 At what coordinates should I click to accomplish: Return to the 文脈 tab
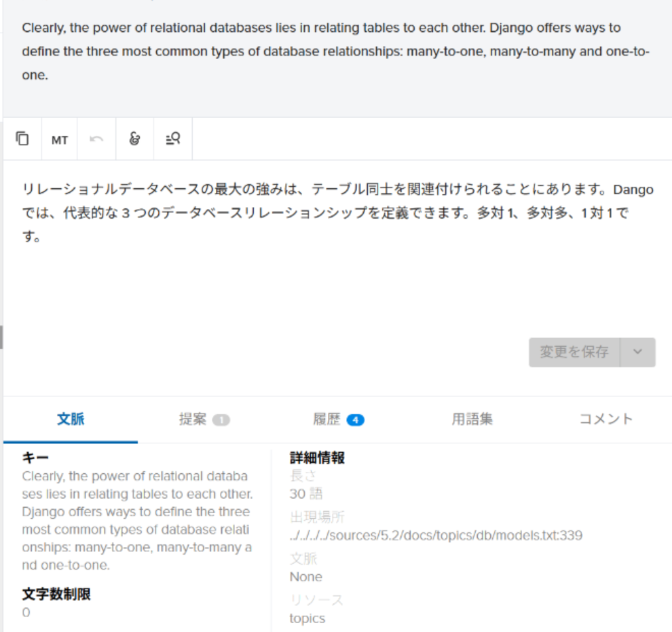pos(70,420)
